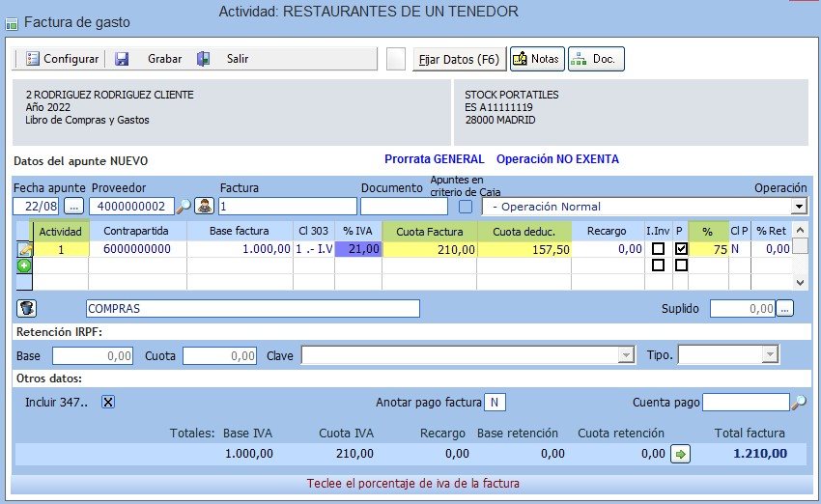
Task: Exit the form with Salir
Action: 225,59
